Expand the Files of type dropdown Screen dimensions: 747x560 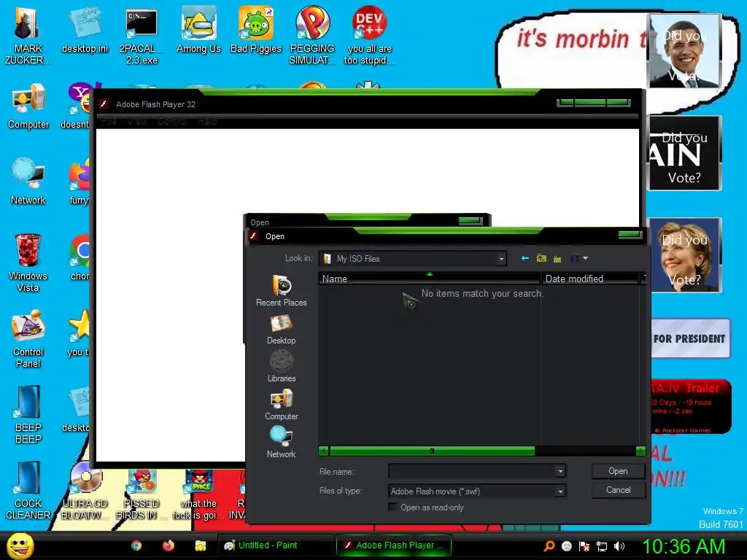click(x=560, y=491)
